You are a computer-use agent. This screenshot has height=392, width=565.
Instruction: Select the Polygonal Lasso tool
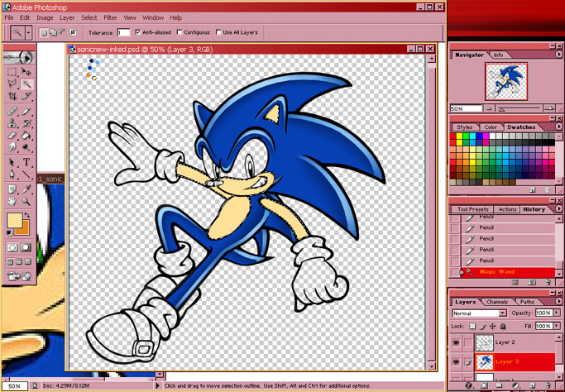tap(12, 84)
